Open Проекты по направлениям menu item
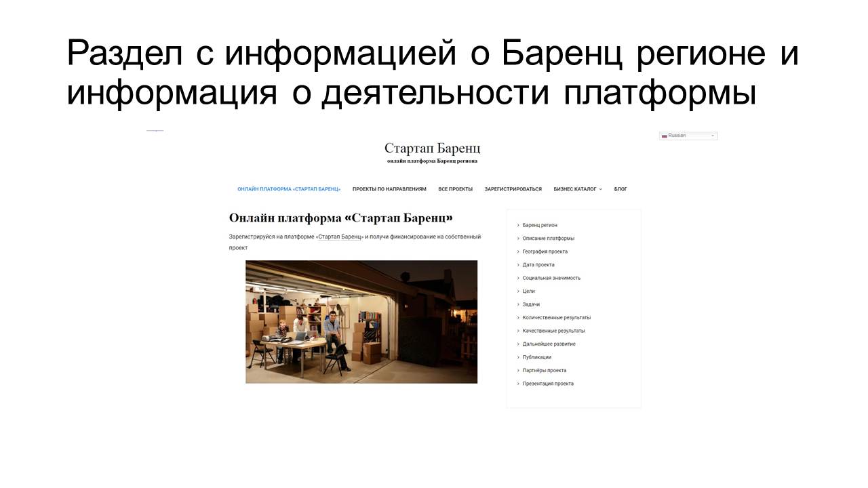This screenshot has height=488, width=868. pos(389,189)
